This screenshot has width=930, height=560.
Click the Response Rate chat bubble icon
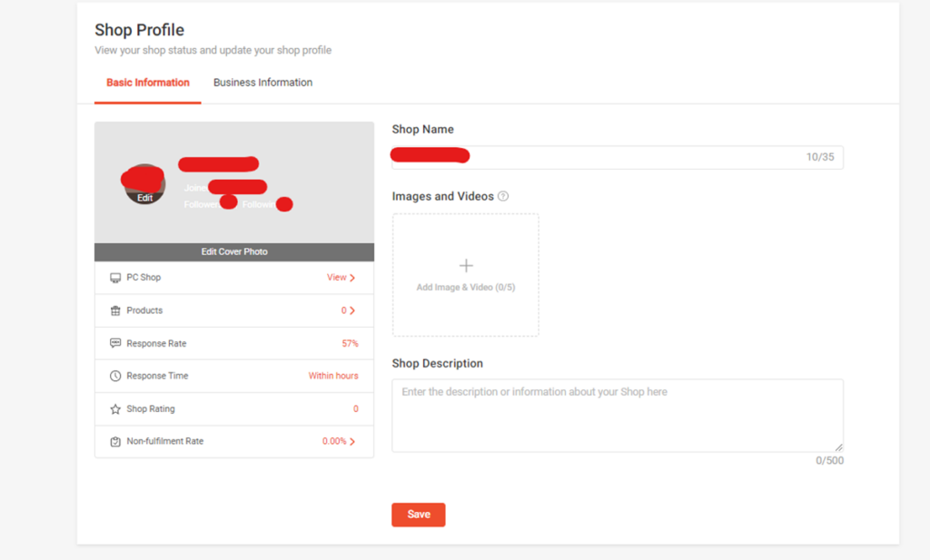point(116,343)
